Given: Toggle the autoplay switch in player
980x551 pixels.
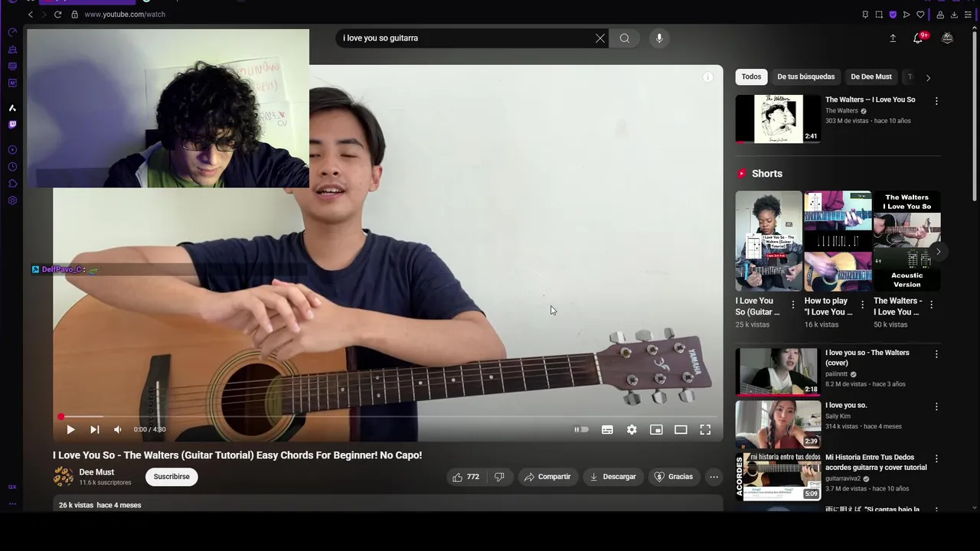Looking at the screenshot, I should (x=582, y=430).
